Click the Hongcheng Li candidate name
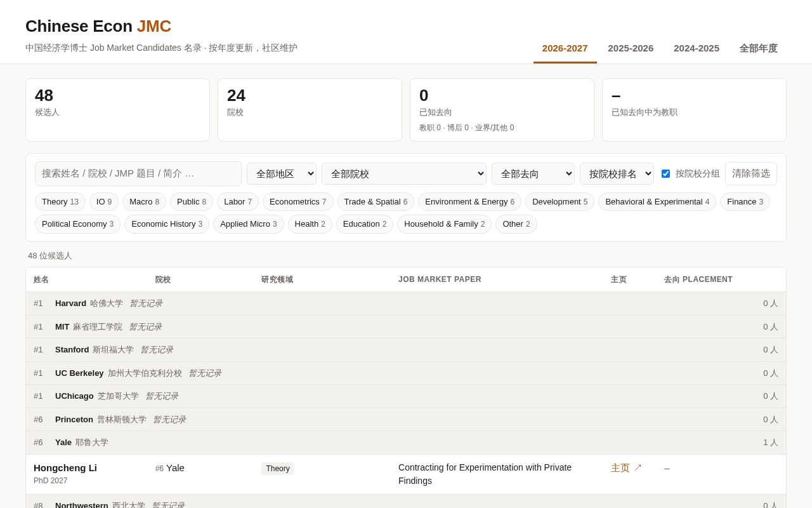812x508 pixels. point(65,468)
